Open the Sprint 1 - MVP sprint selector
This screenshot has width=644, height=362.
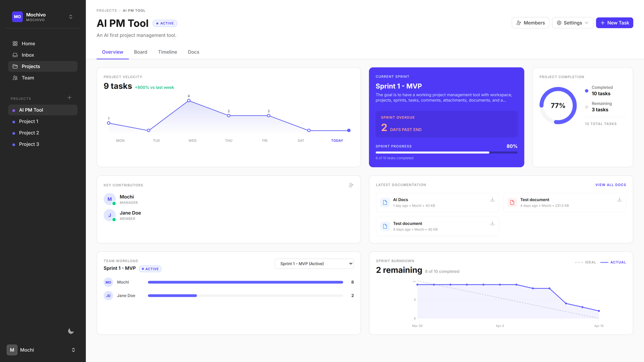(x=314, y=264)
